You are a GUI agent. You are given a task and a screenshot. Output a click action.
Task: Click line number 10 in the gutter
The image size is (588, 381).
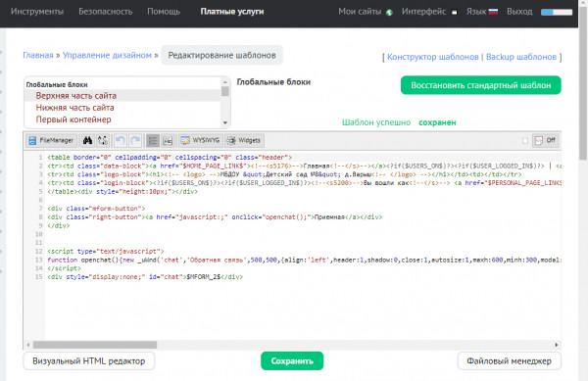pos(38,234)
